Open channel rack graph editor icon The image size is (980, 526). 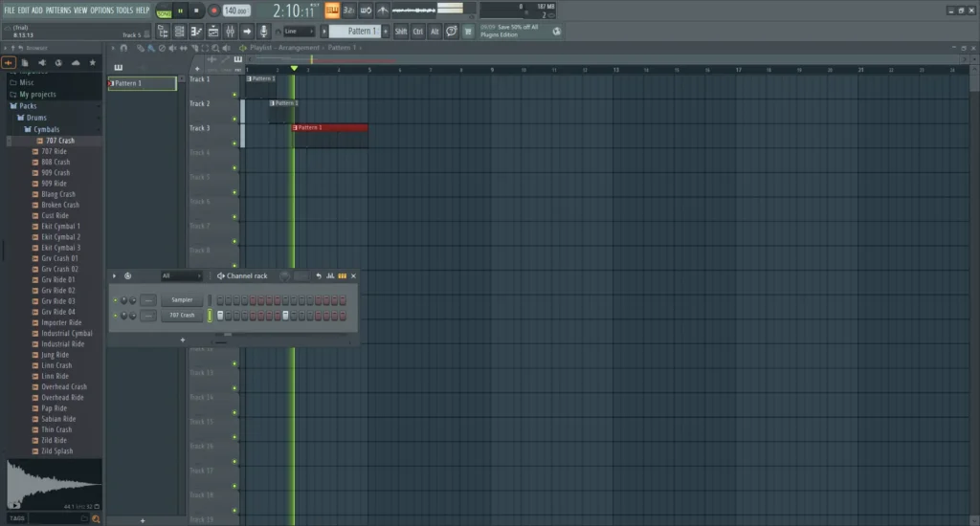coord(330,275)
